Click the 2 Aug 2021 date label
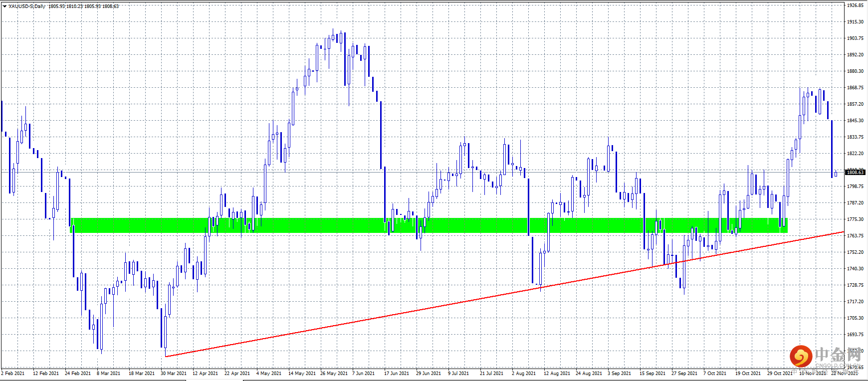This screenshot has height=381, width=868. tap(524, 374)
